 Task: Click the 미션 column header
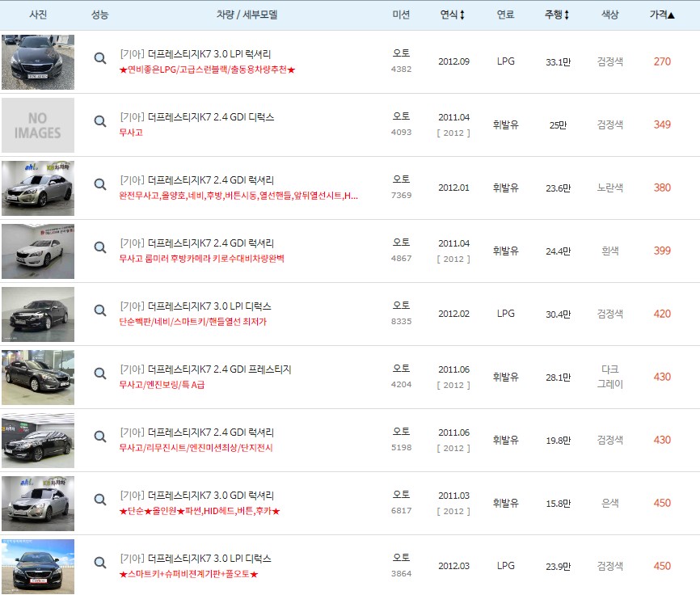(402, 15)
